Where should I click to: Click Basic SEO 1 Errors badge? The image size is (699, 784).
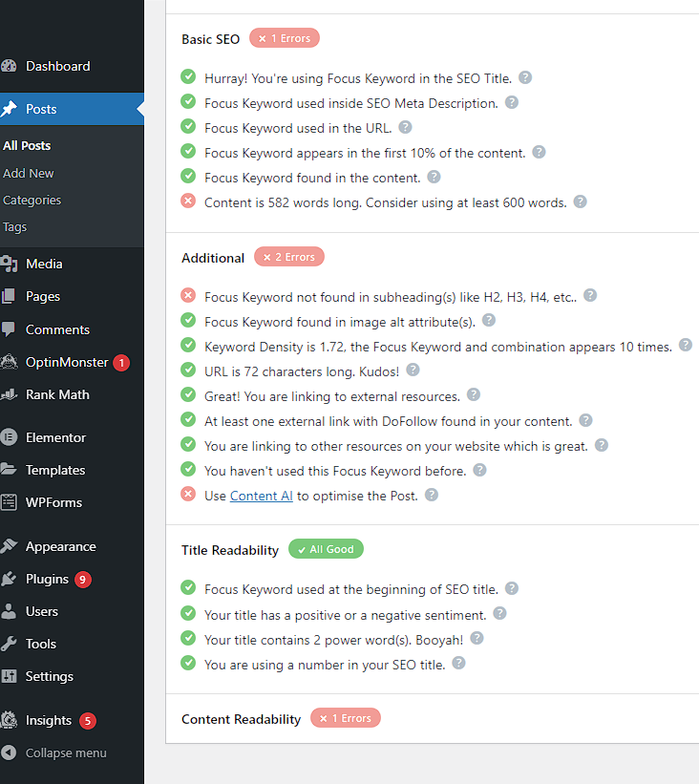(x=284, y=38)
